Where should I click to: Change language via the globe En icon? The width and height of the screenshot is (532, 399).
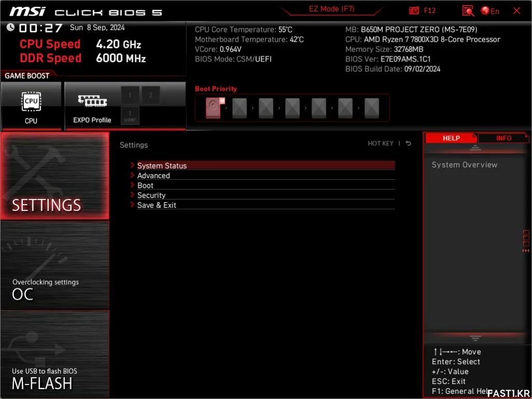489,11
